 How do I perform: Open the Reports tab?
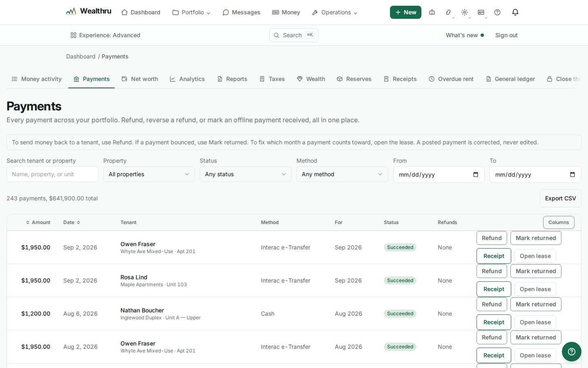[x=232, y=79]
